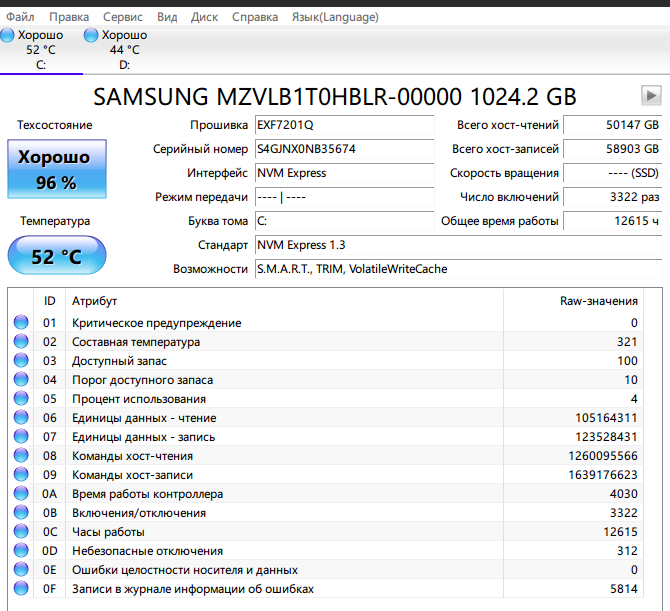The image size is (670, 611).
Task: Click the firmware field EXF7201Q
Action: click(x=344, y=125)
